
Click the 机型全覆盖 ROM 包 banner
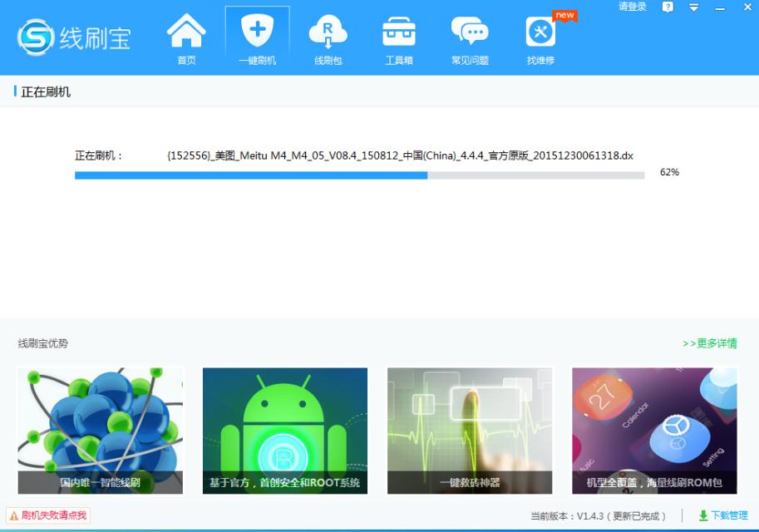[653, 428]
